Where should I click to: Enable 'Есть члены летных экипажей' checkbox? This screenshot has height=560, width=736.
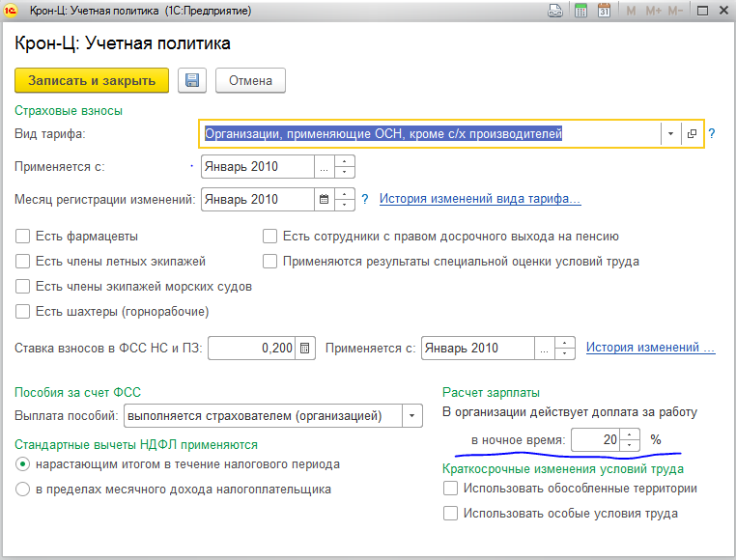click(x=22, y=261)
